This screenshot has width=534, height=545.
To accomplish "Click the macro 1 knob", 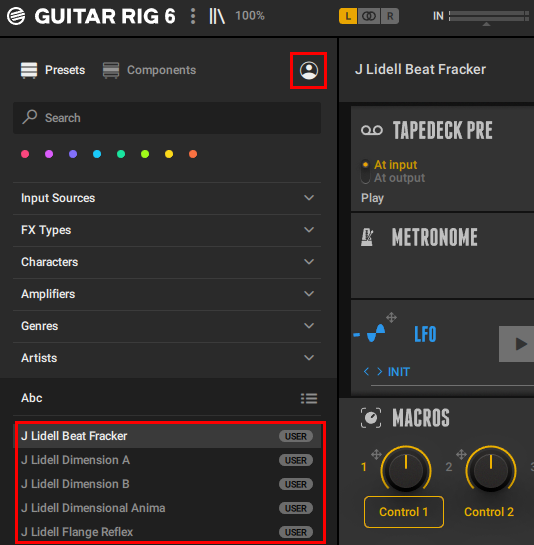I will (406, 470).
